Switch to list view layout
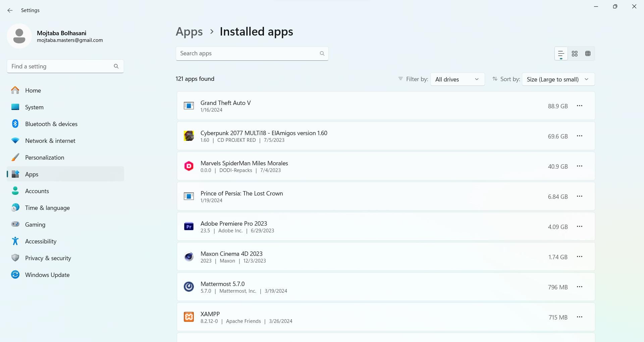The width and height of the screenshot is (644, 342). point(561,54)
